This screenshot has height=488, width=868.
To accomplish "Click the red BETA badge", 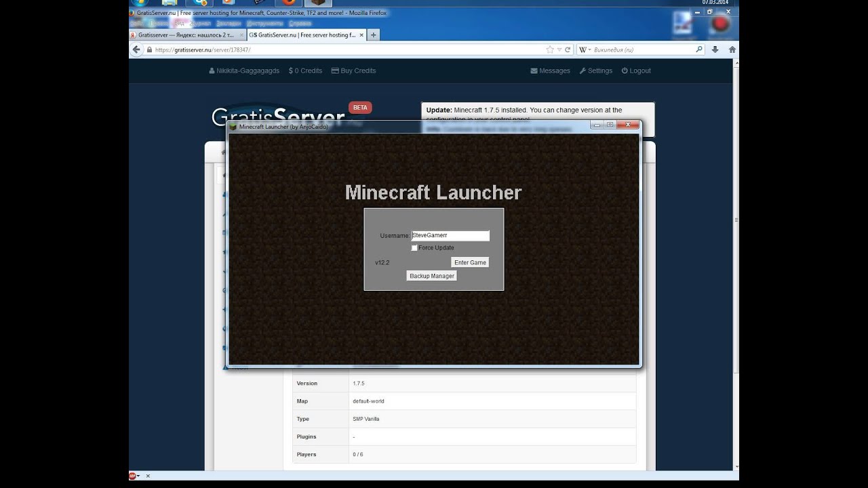I will pyautogui.click(x=360, y=107).
